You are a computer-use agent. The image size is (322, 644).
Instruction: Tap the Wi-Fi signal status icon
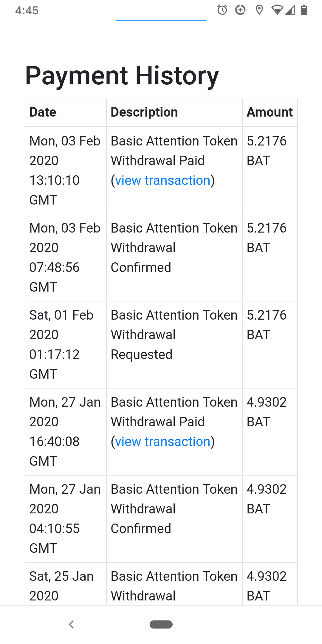coord(277,10)
